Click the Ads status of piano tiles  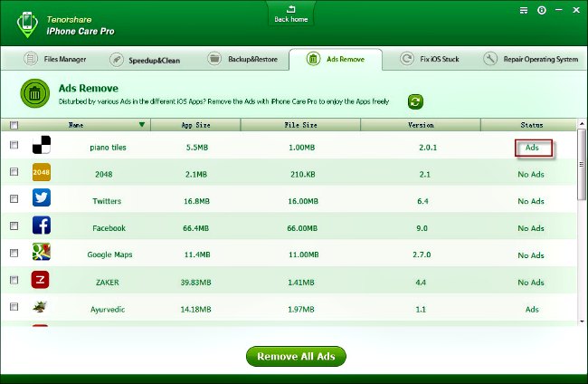(x=532, y=148)
